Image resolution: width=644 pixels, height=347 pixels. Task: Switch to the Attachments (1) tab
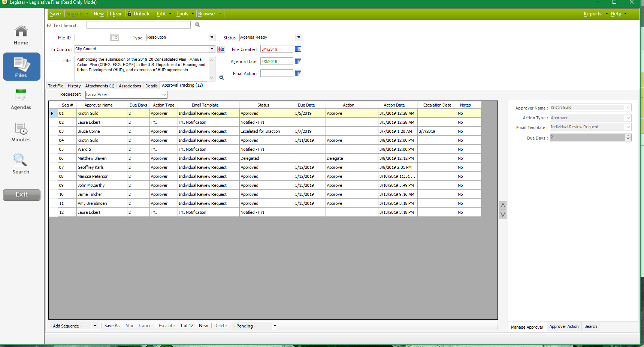(100, 86)
